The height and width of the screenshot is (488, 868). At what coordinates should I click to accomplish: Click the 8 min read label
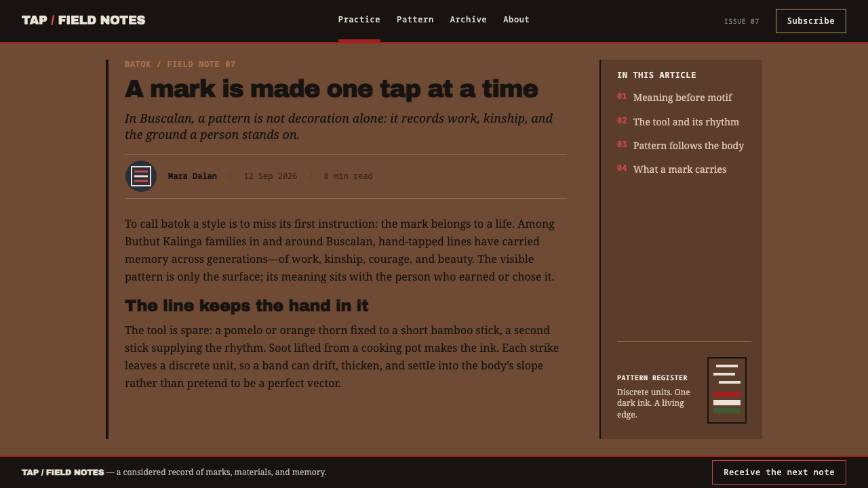click(349, 176)
